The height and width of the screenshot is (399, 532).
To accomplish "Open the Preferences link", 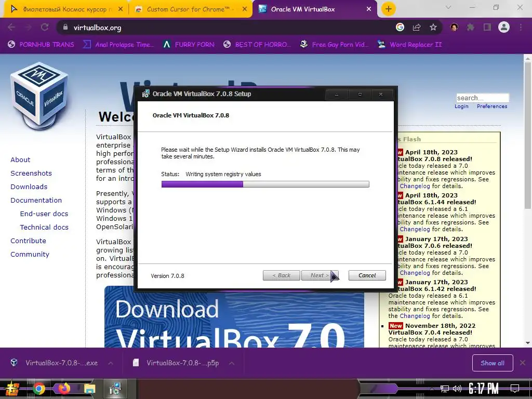I will click(492, 106).
